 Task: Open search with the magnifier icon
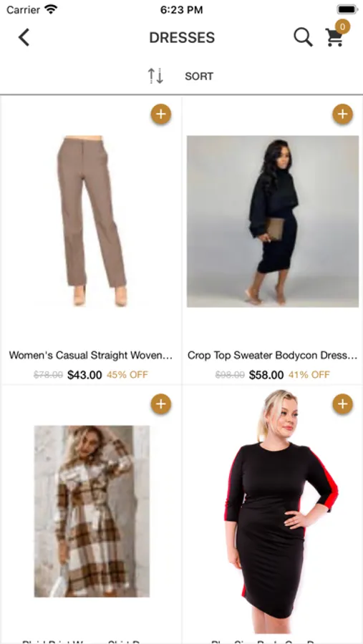304,37
